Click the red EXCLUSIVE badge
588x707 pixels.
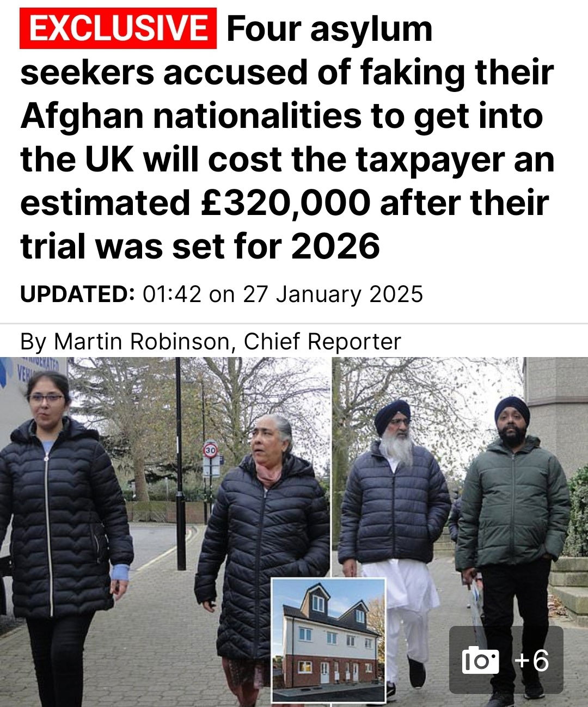pos(118,28)
